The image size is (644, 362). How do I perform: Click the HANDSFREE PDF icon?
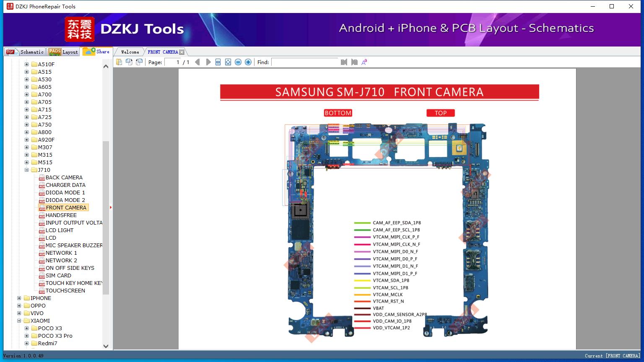(x=42, y=215)
